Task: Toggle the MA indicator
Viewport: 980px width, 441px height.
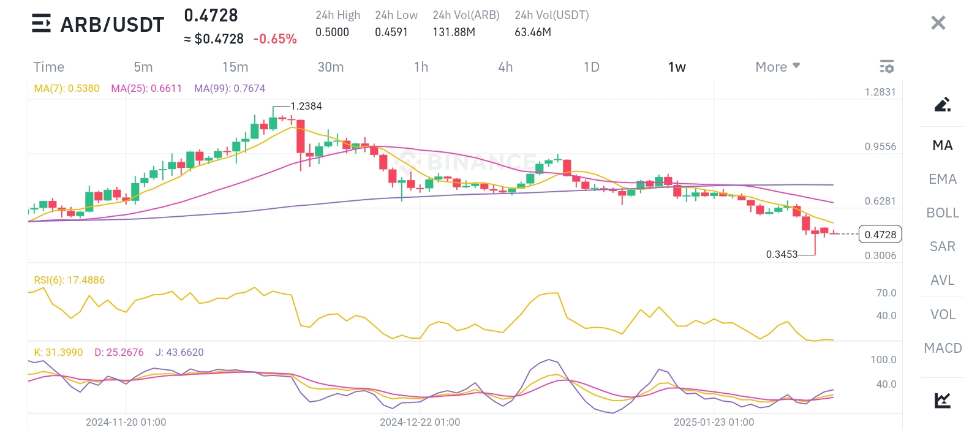Action: click(943, 145)
